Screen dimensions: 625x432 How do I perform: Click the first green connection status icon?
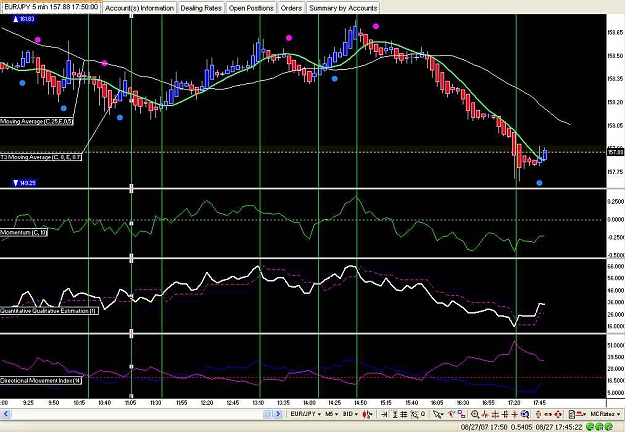pos(590,427)
